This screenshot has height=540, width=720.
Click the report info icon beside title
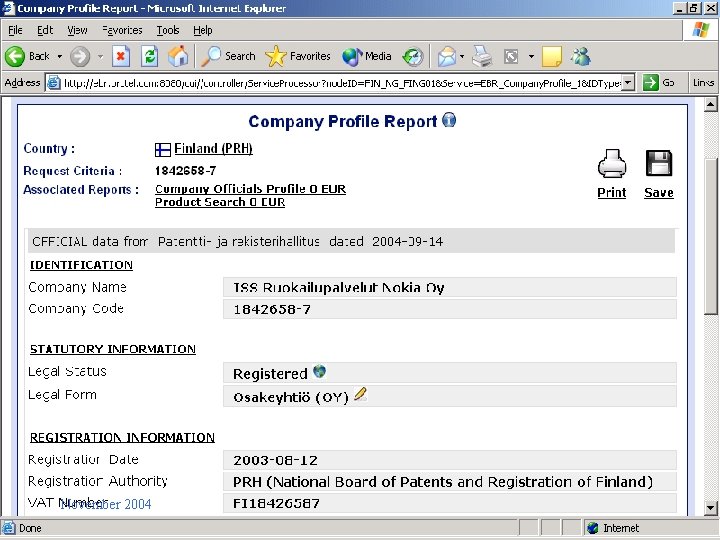449,120
